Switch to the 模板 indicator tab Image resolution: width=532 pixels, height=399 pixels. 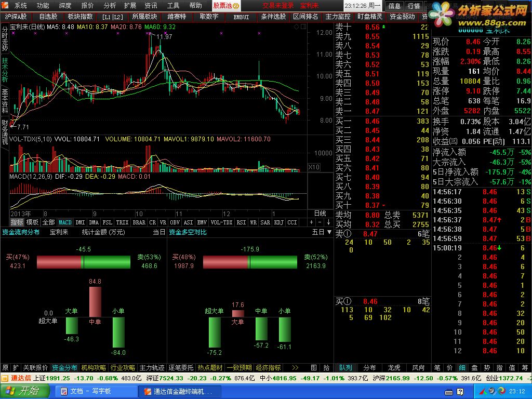pos(33,222)
